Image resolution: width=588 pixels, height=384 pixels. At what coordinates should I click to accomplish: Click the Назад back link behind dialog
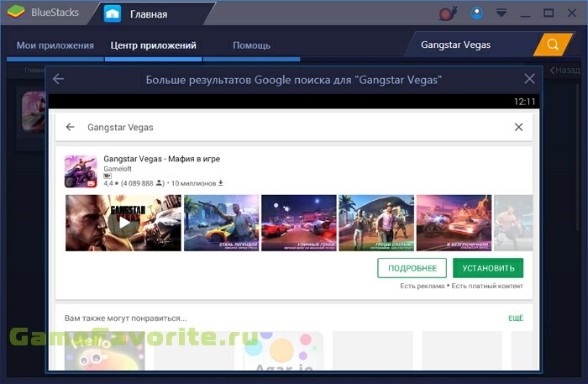coord(564,70)
